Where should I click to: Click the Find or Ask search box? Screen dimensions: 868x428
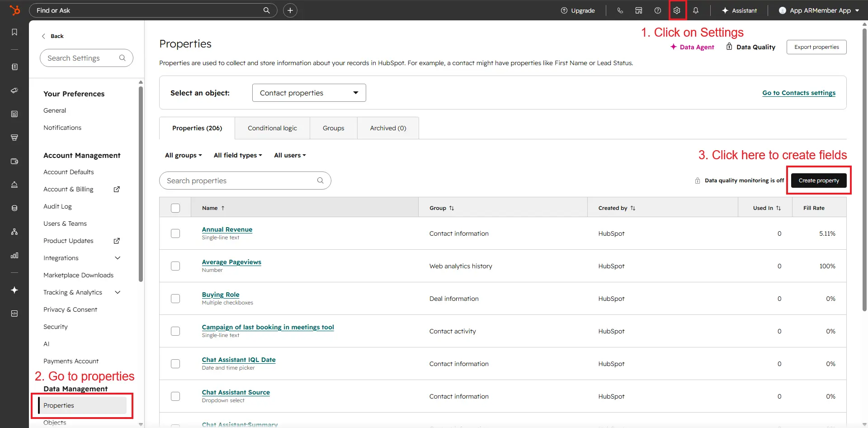(153, 10)
